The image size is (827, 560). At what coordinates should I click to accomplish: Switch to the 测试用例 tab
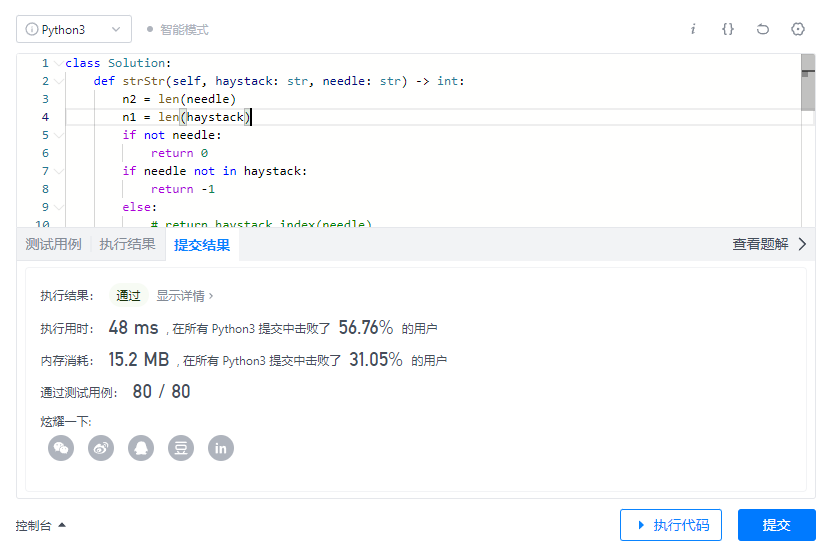coord(53,244)
